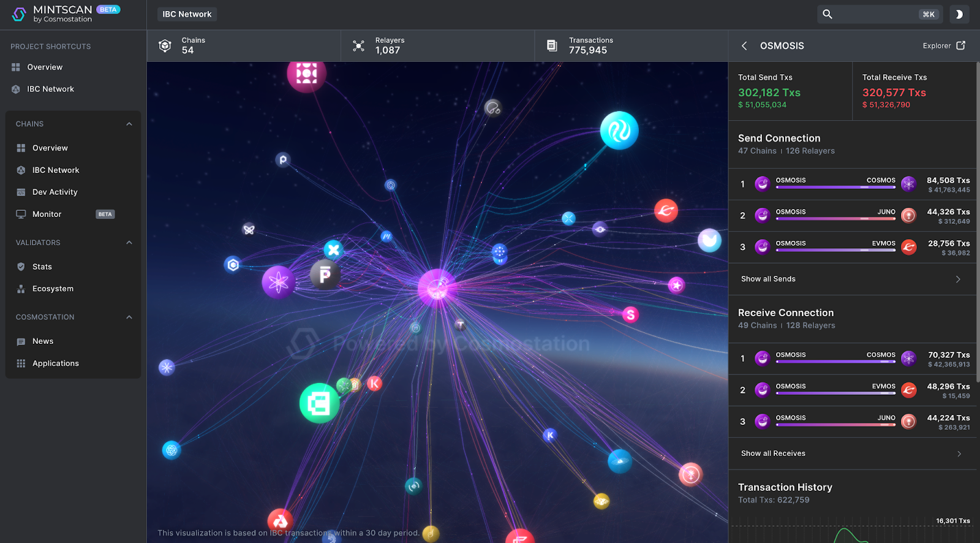Image resolution: width=980 pixels, height=543 pixels.
Task: Click the Transactions document icon
Action: point(552,46)
